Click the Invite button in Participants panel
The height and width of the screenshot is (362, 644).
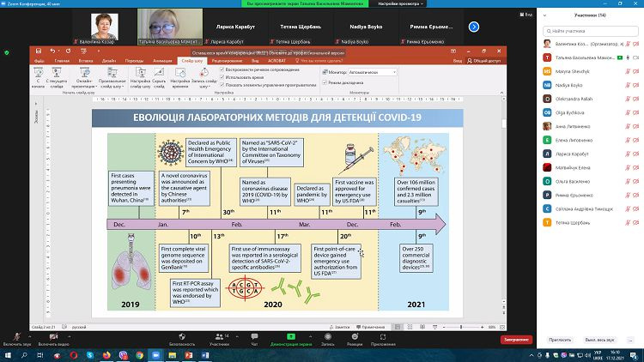pos(560,340)
